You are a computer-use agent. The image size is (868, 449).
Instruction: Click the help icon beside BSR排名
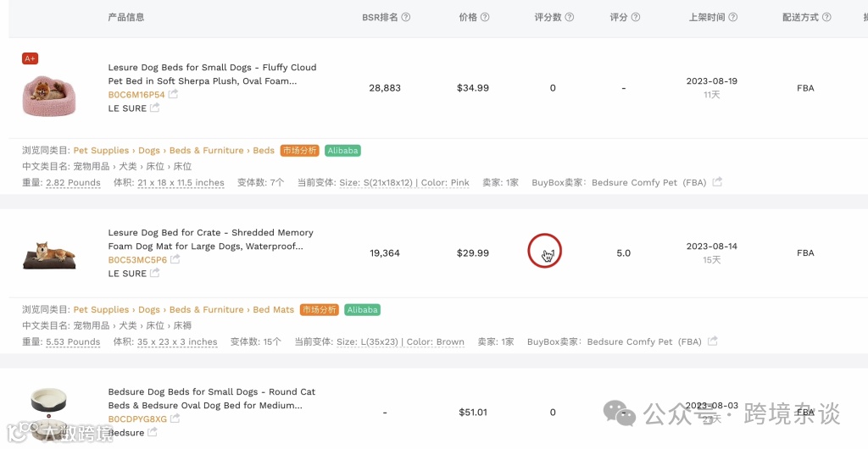point(406,17)
